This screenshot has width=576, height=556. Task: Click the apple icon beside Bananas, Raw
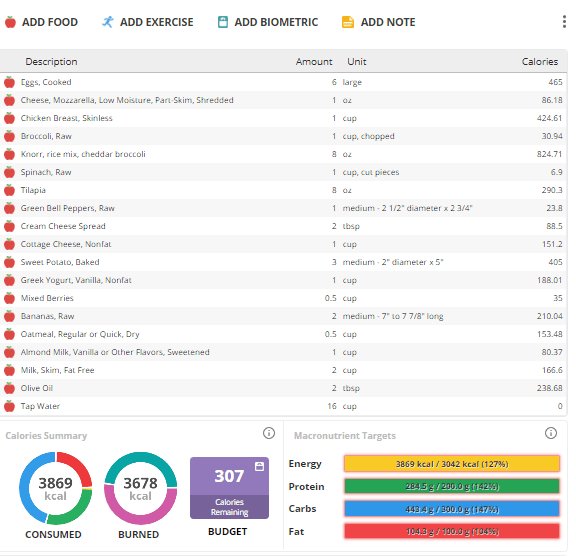point(10,316)
